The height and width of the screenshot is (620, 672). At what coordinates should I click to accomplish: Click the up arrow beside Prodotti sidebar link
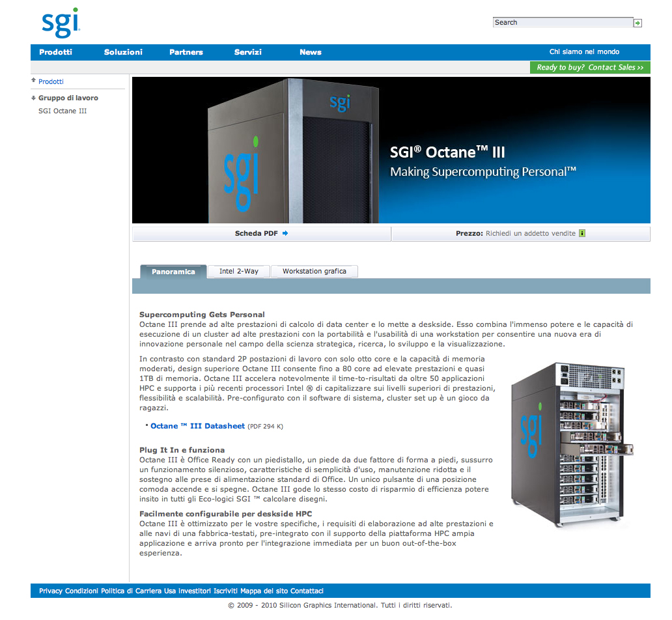[33, 80]
